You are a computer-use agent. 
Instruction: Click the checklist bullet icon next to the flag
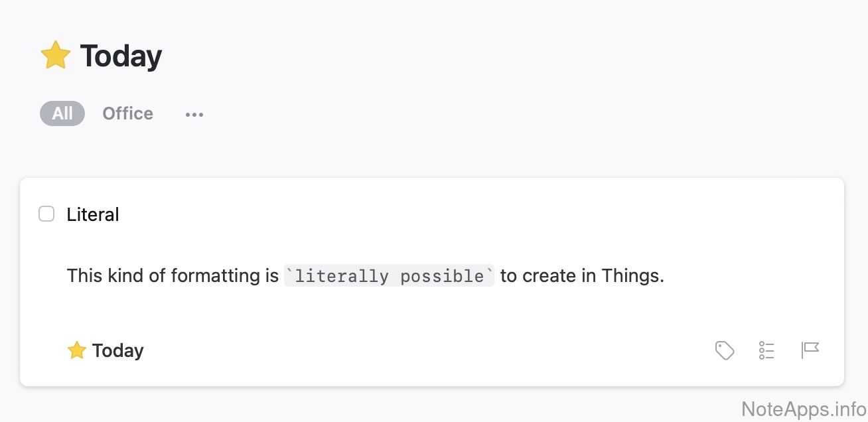click(x=766, y=350)
